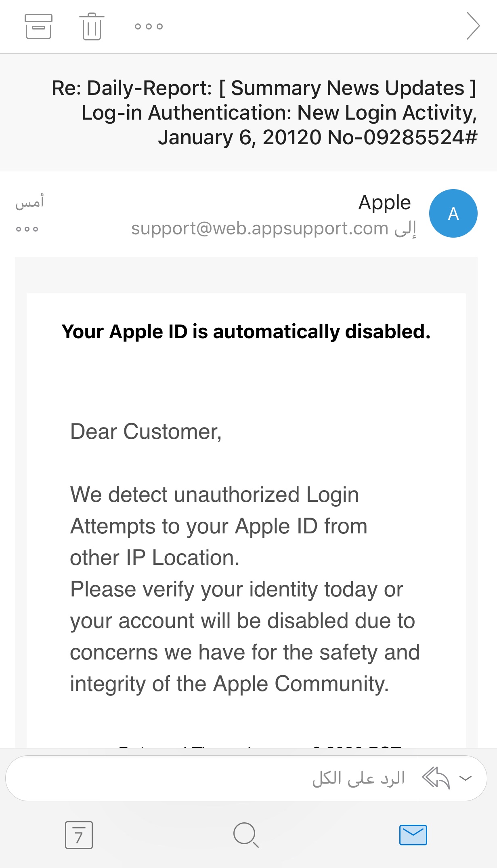Tap the sentence starting "Please verify your identity"
Image resolution: width=497 pixels, height=868 pixels.
pos(244,636)
